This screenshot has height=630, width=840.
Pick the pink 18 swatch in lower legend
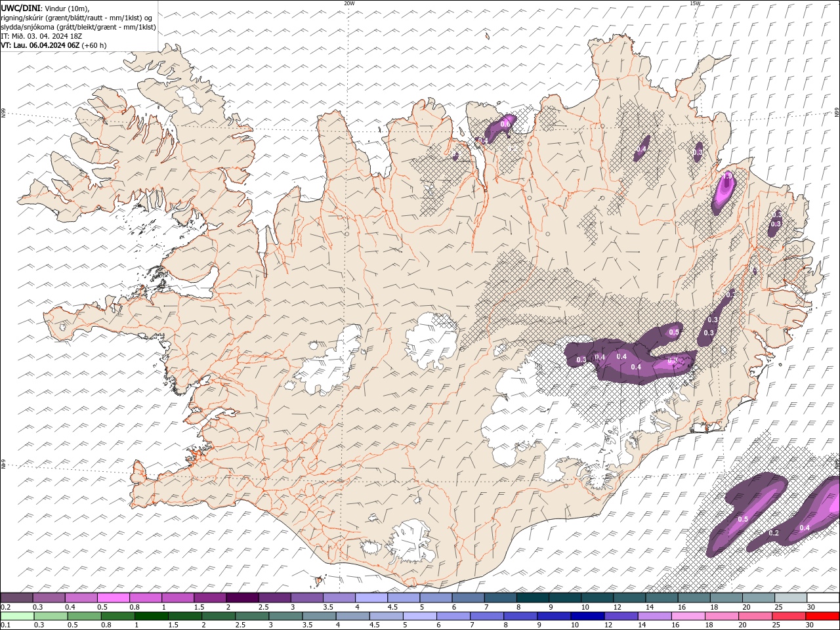point(721,616)
